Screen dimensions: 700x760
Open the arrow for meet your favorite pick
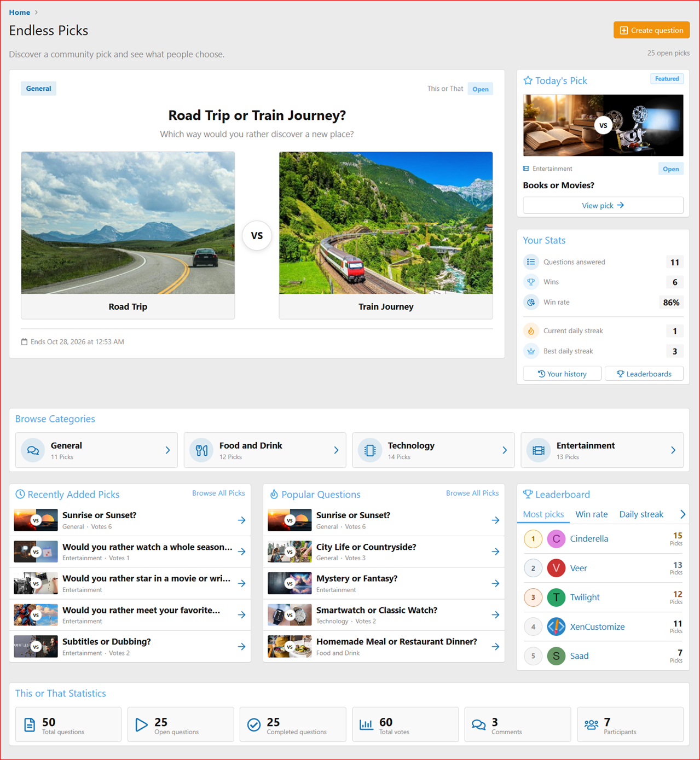241,615
